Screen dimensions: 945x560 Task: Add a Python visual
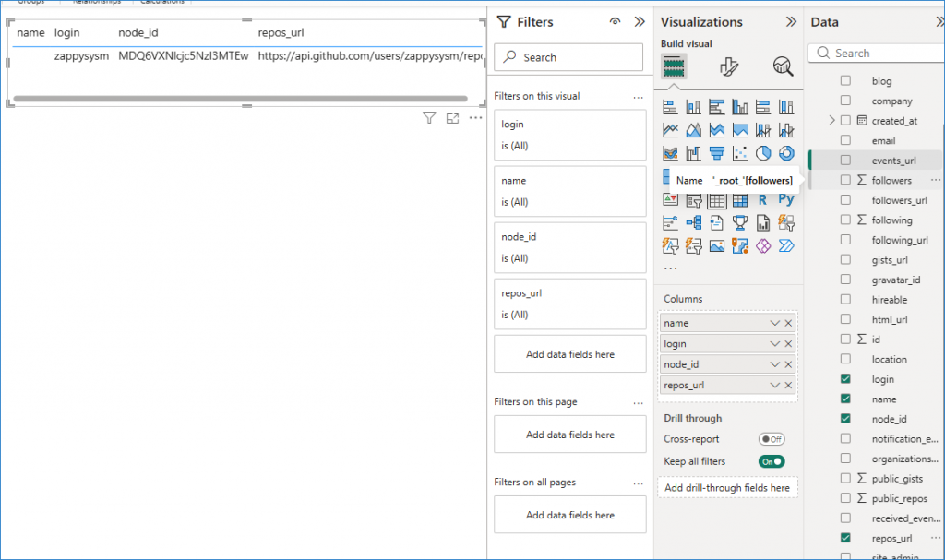tap(786, 199)
